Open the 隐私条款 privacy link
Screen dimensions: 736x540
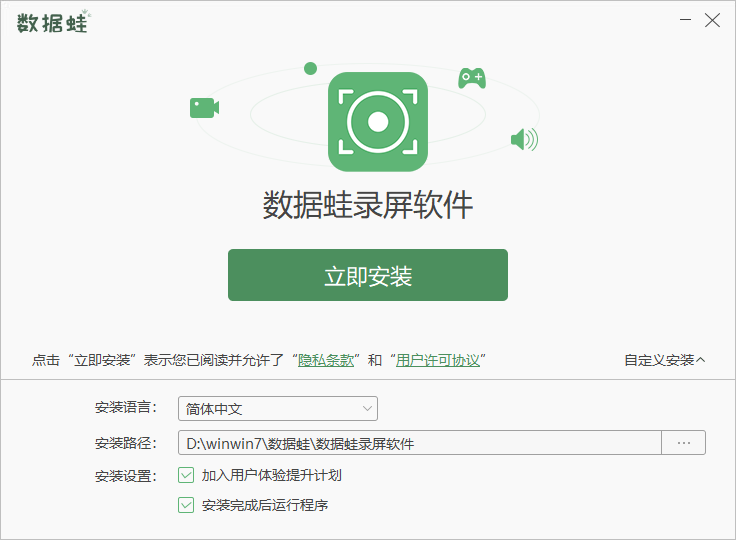(326, 360)
